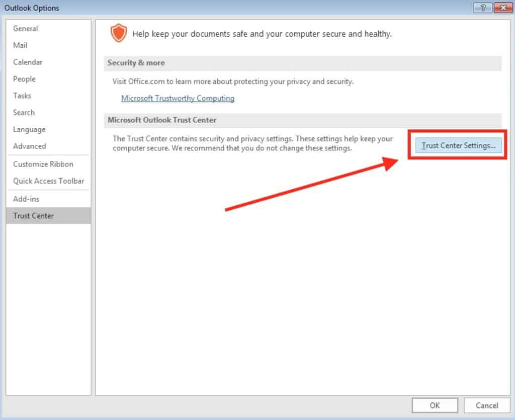Go to Customize Ribbon settings
515x420 pixels.
click(x=43, y=164)
